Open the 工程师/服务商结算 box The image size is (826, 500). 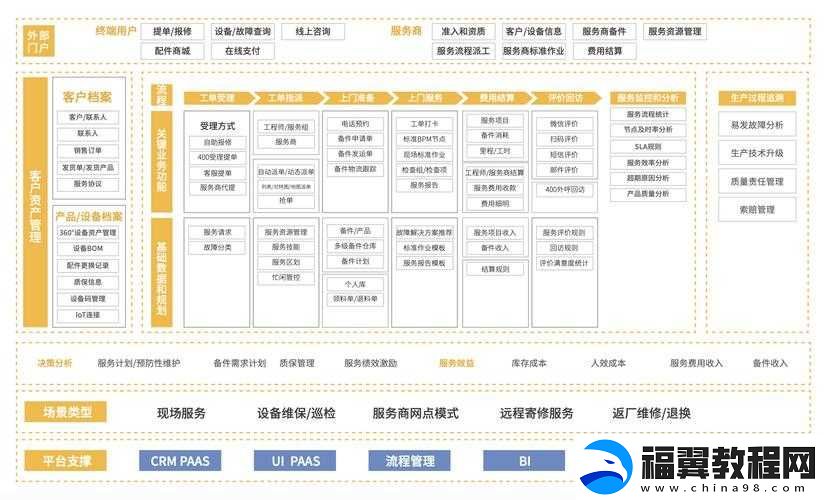click(495, 173)
